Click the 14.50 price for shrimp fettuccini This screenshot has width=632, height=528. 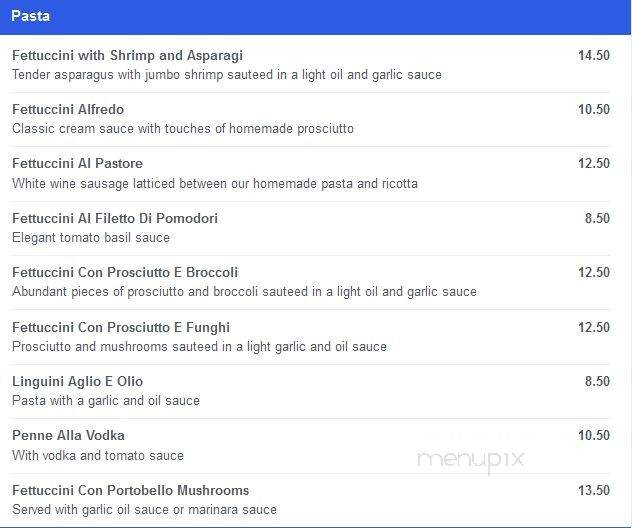(594, 55)
